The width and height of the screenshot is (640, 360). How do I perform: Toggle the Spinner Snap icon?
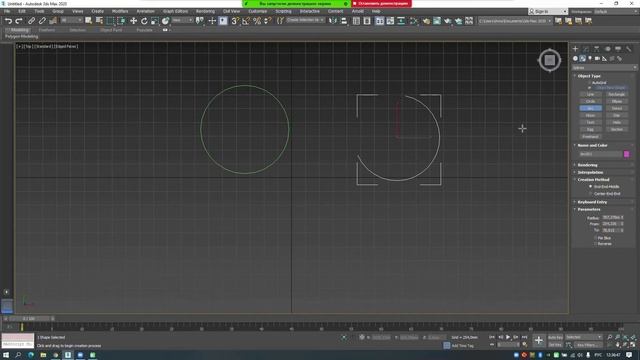[268, 21]
